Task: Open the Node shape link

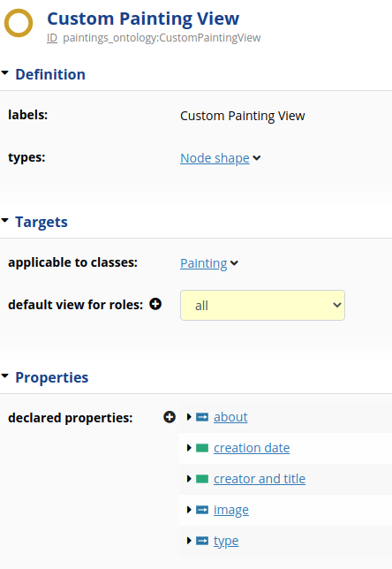Action: click(215, 158)
